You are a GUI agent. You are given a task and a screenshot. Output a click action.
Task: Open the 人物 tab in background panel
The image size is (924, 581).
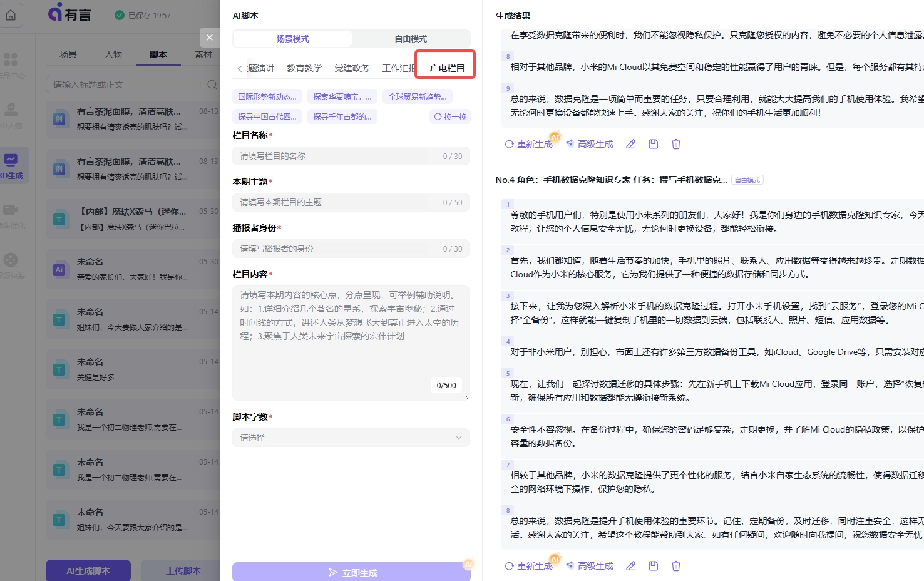coord(113,54)
